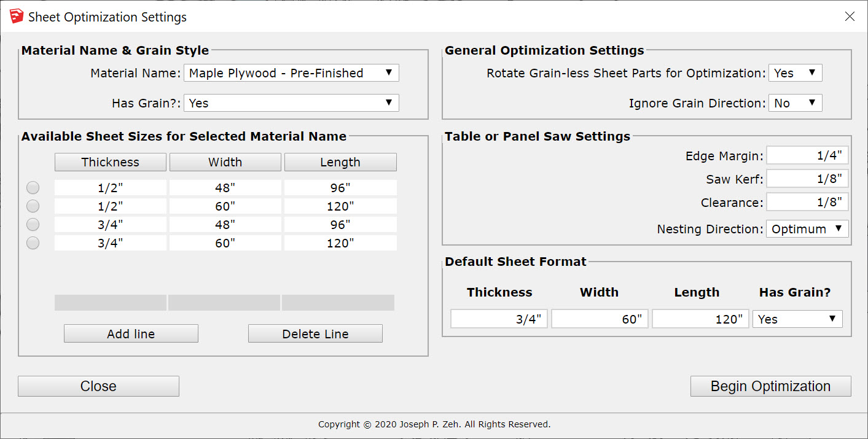Select the Width field under Default Sheet Format
Screen dimensions: 868x439
600,319
